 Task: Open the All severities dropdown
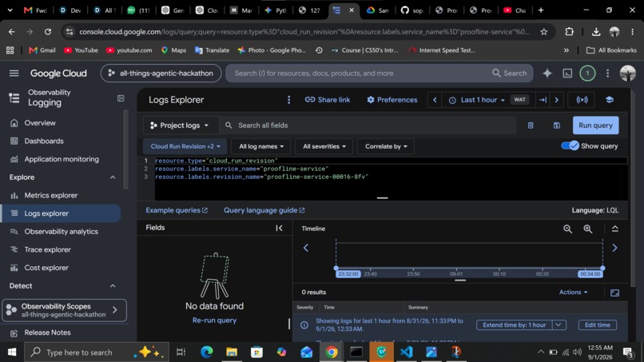(x=324, y=146)
